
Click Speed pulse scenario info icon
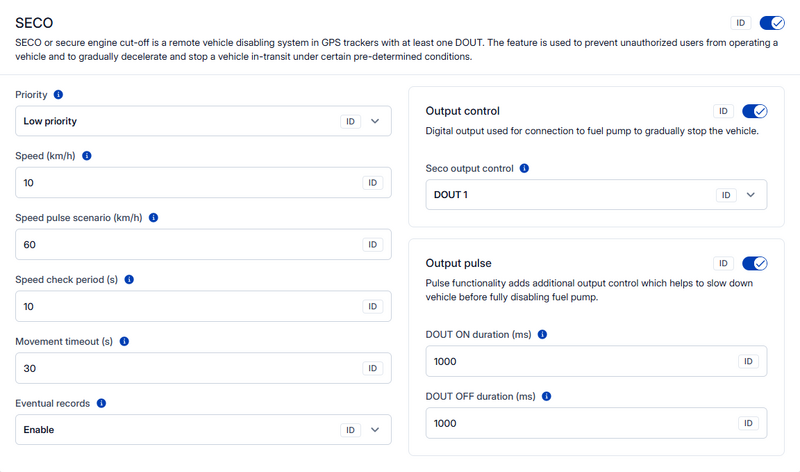154,218
